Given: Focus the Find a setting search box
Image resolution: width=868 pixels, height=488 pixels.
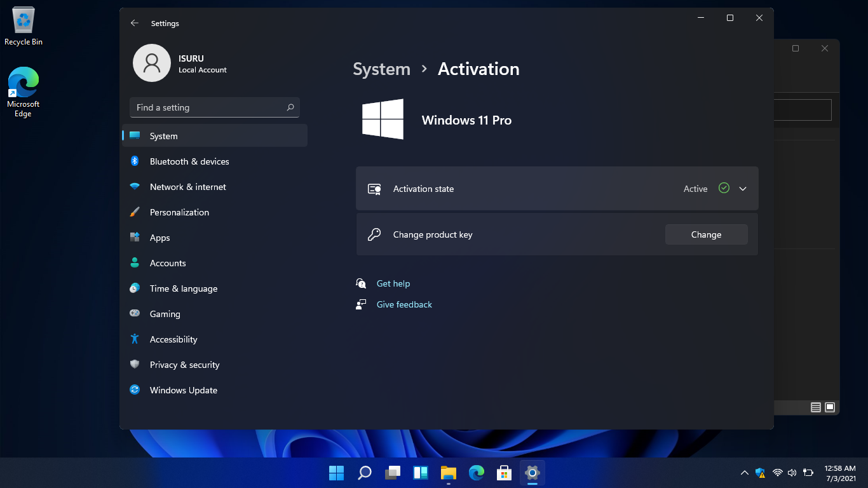Looking at the screenshot, I should pyautogui.click(x=215, y=107).
